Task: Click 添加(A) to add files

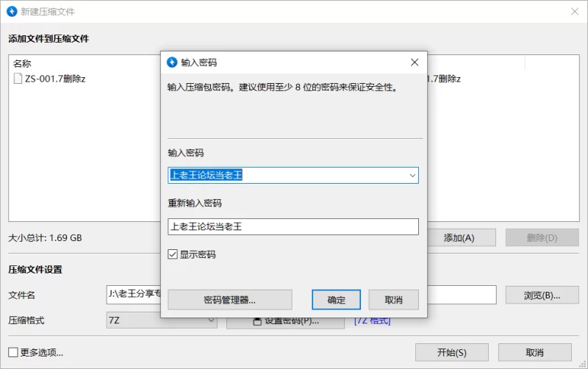Action: 462,237
